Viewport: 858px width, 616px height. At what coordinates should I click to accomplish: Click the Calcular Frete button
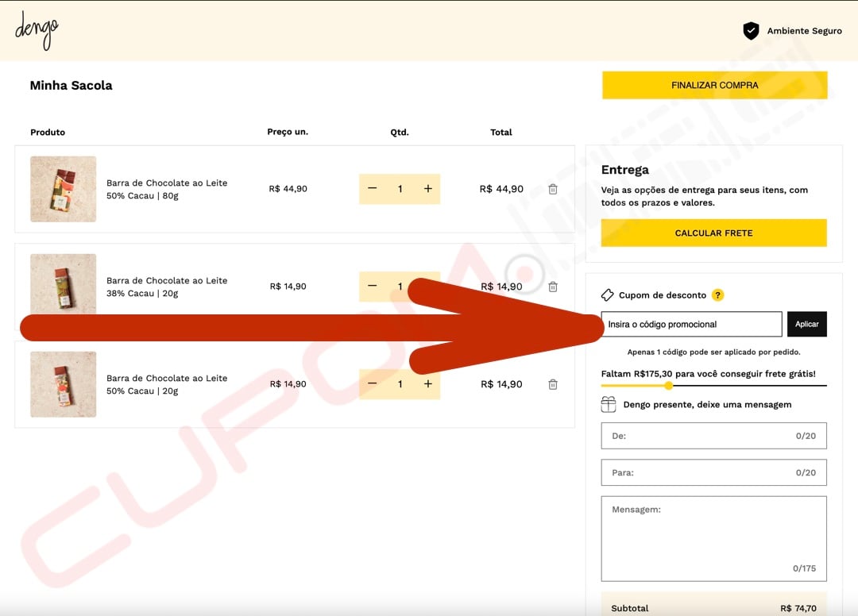(713, 233)
